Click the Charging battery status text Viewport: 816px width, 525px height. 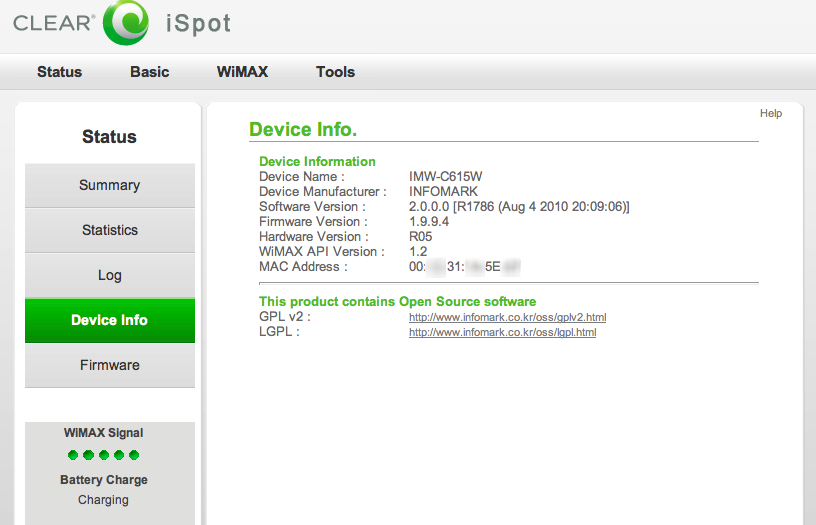[104, 500]
